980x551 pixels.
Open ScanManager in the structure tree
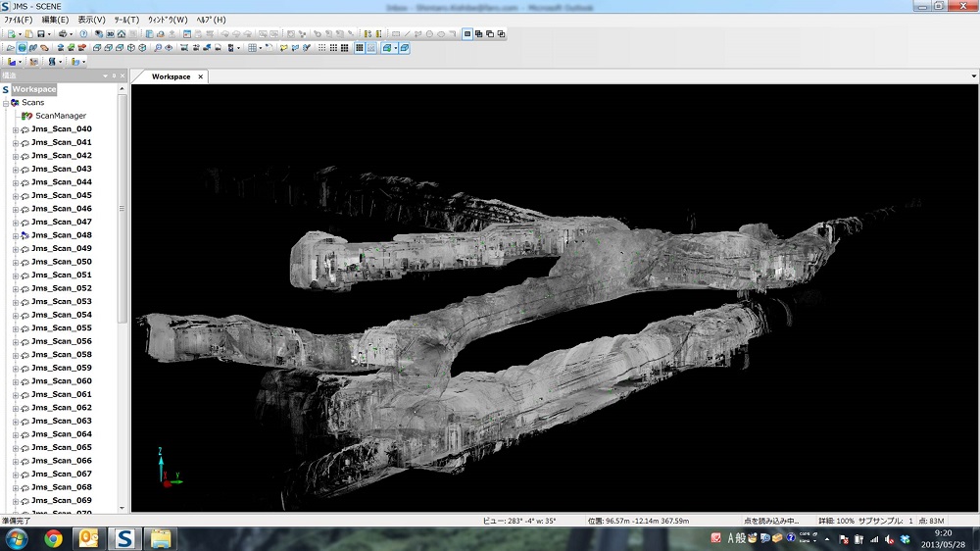pyautogui.click(x=59, y=116)
